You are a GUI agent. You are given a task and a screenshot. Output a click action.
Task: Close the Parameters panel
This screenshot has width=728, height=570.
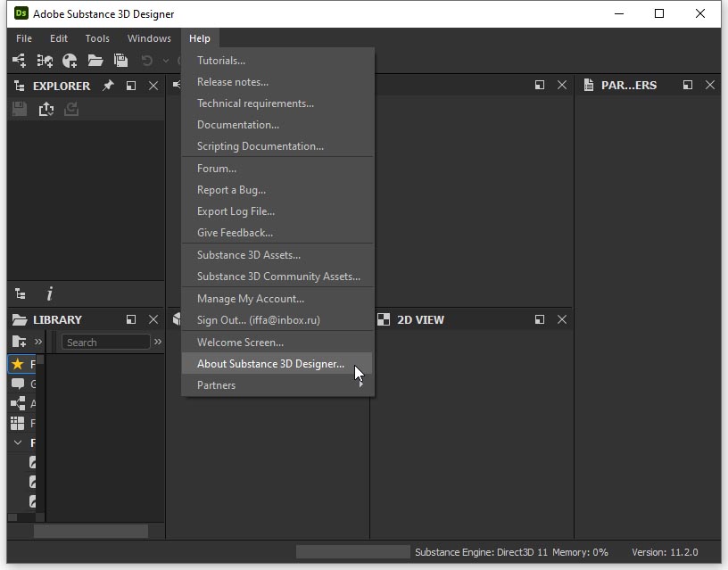[x=710, y=85]
